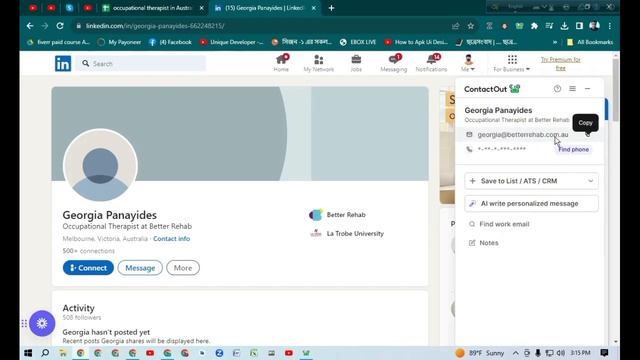Click the profile avatar photo
640x360 pixels.
100,166
